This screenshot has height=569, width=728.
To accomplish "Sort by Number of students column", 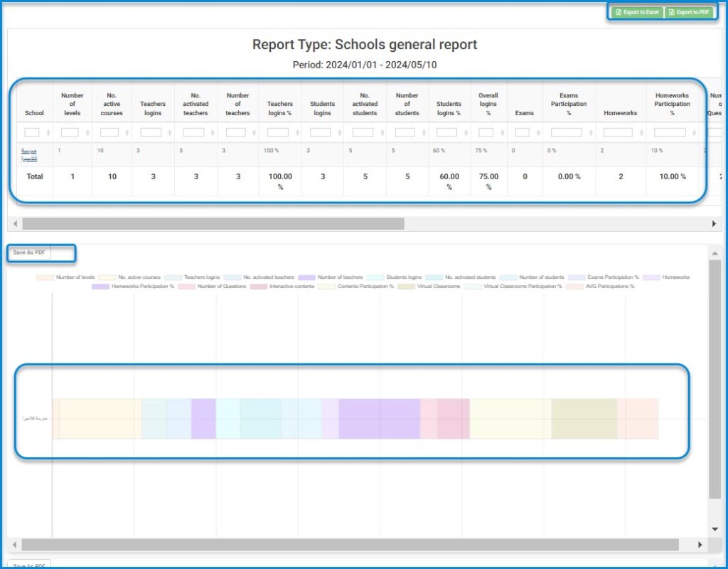I will click(424, 133).
